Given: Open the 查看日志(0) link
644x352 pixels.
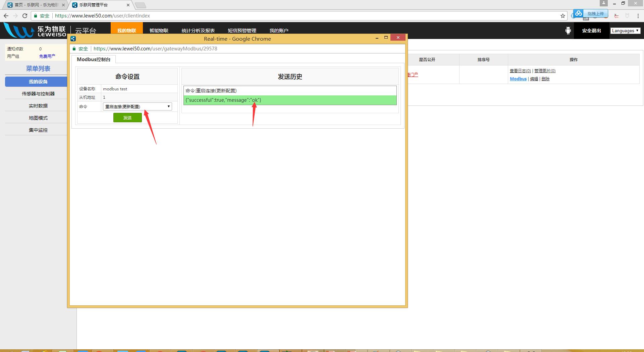Looking at the screenshot, I should [x=520, y=71].
